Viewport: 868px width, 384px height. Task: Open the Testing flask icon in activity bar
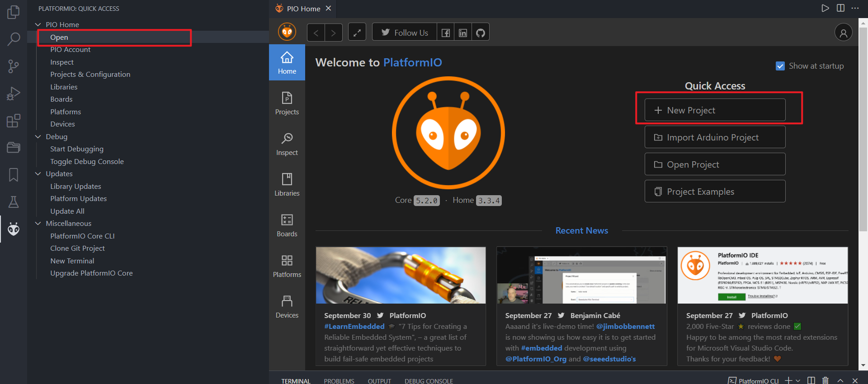14,202
